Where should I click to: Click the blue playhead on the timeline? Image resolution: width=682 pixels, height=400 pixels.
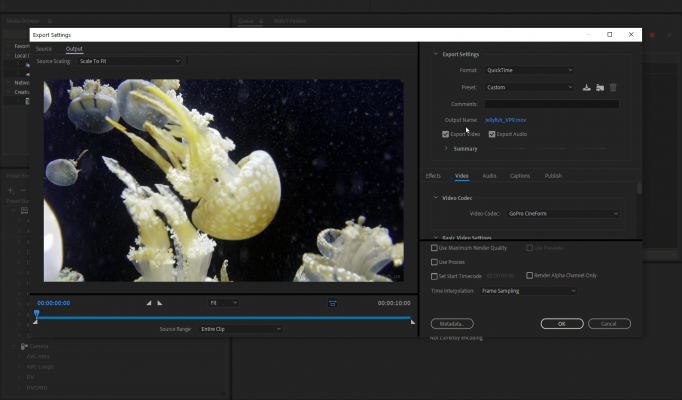(x=36, y=314)
